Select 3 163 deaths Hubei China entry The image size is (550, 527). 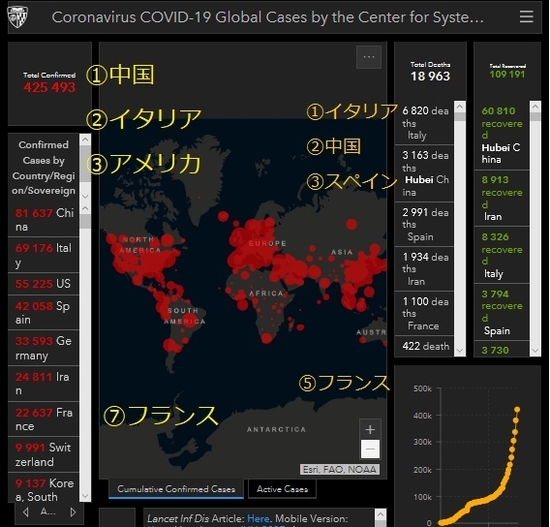pyautogui.click(x=424, y=173)
